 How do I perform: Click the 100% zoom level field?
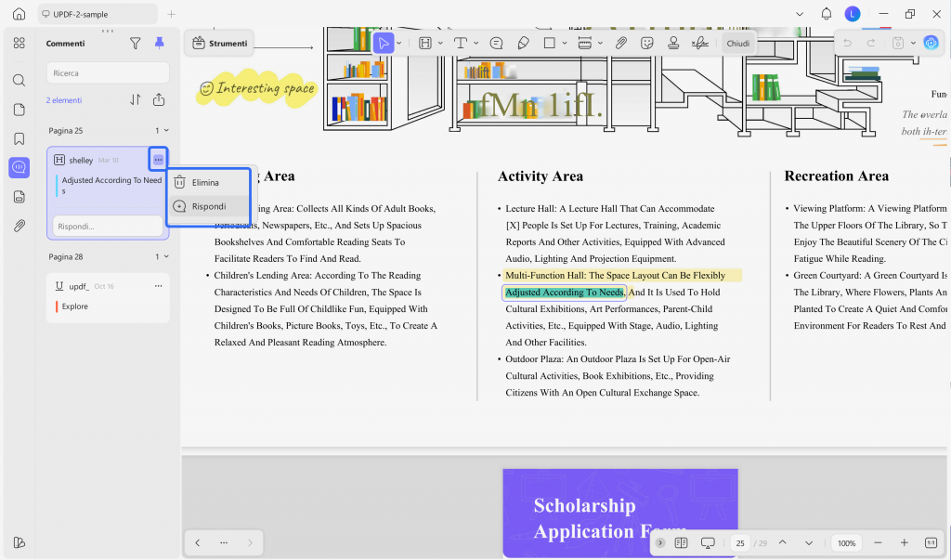tap(847, 543)
